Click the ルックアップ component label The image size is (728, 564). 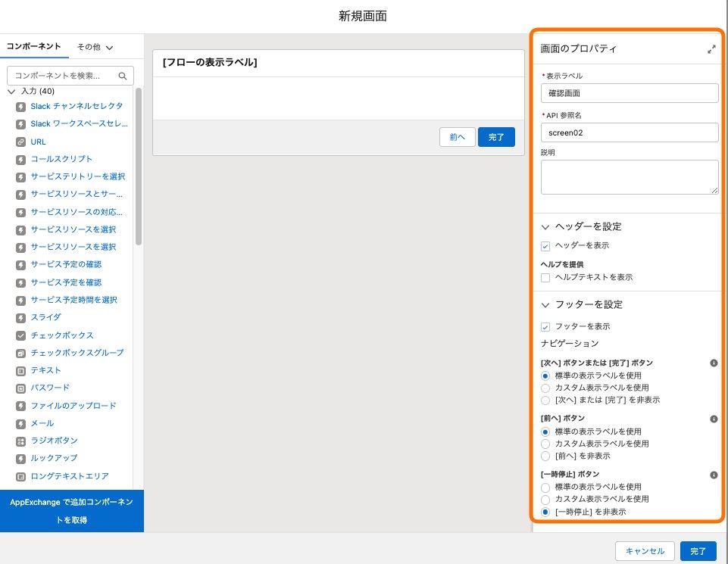(54, 458)
